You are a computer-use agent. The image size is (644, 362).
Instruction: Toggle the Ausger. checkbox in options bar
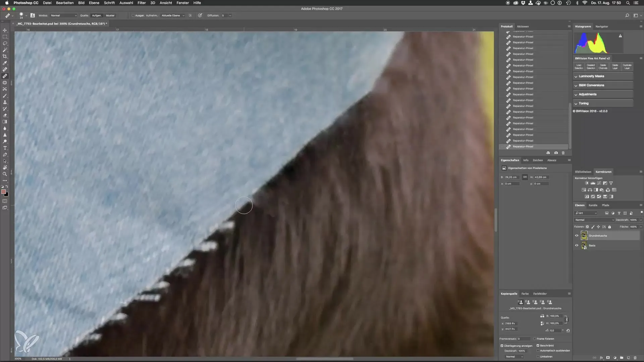pos(133,15)
